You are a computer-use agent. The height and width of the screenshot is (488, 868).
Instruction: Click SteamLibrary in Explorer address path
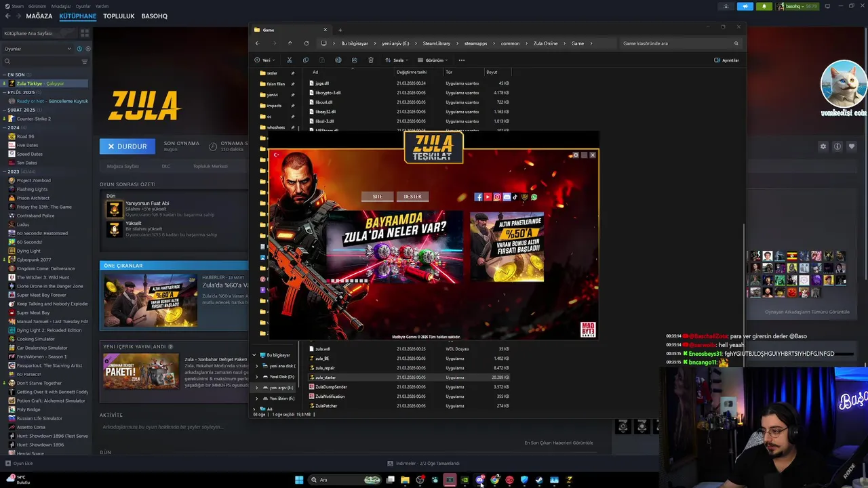[436, 43]
